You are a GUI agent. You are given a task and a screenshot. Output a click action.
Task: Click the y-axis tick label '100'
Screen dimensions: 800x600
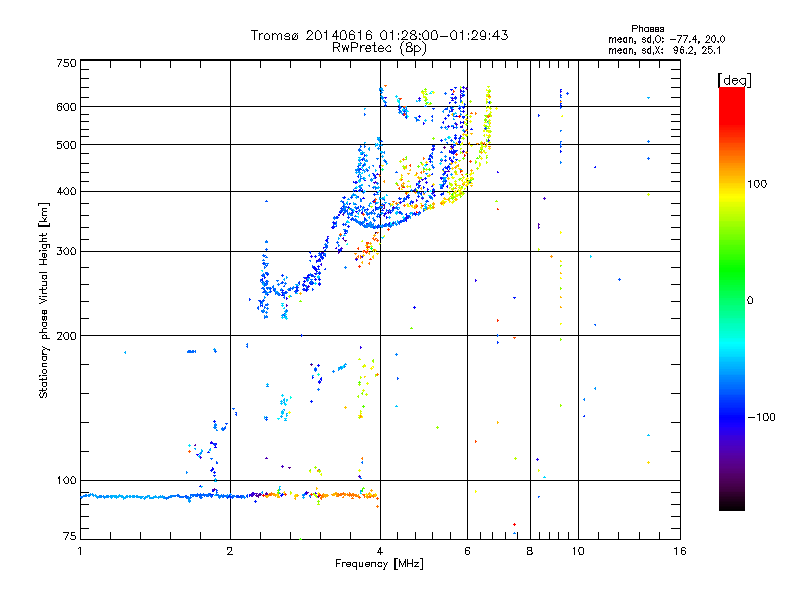66,481
